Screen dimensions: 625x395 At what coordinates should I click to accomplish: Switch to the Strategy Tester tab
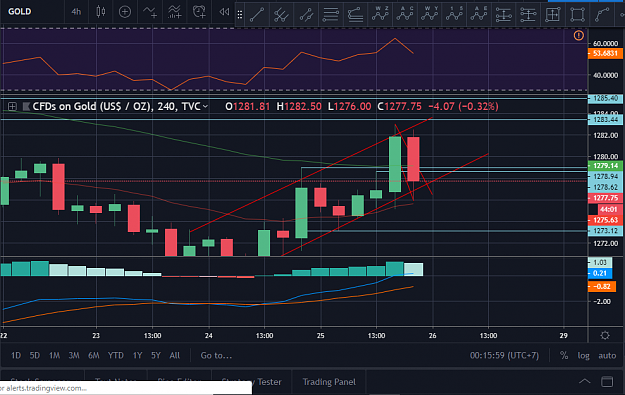tap(252, 382)
